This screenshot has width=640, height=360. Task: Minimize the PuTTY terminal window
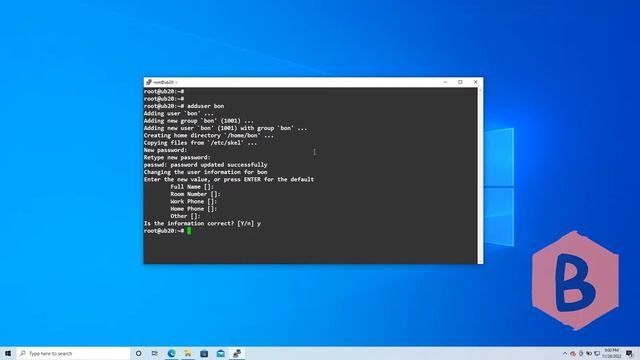point(445,82)
